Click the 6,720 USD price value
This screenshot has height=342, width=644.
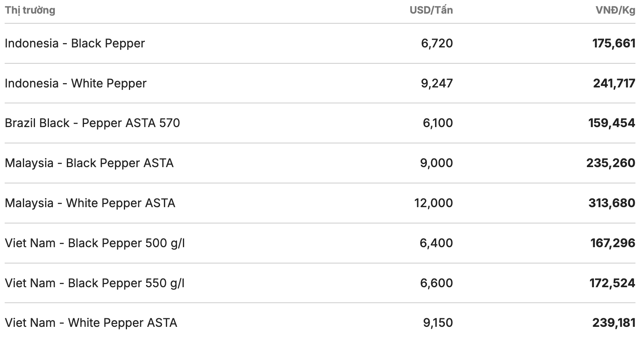pos(437,43)
